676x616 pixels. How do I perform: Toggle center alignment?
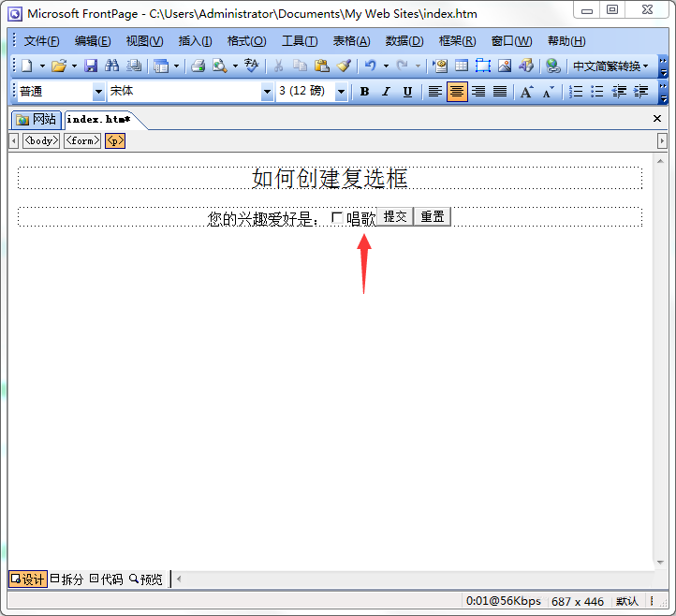[457, 92]
